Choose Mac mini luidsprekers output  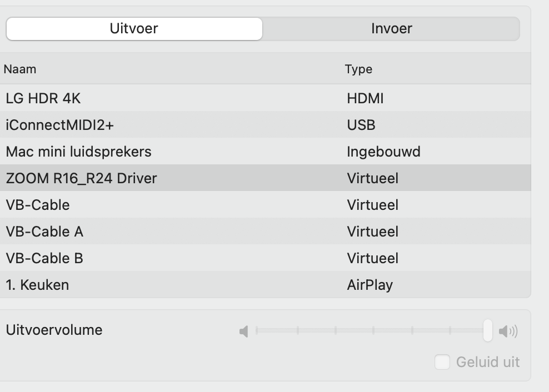click(x=78, y=152)
